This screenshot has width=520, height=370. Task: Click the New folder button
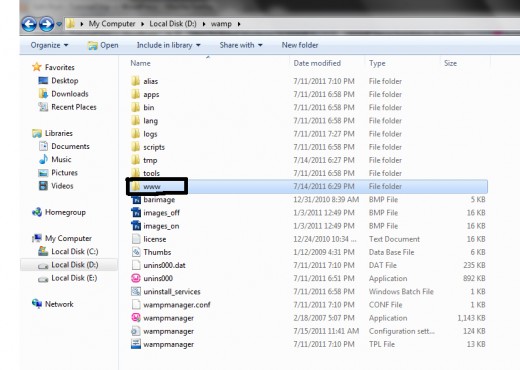(300, 45)
